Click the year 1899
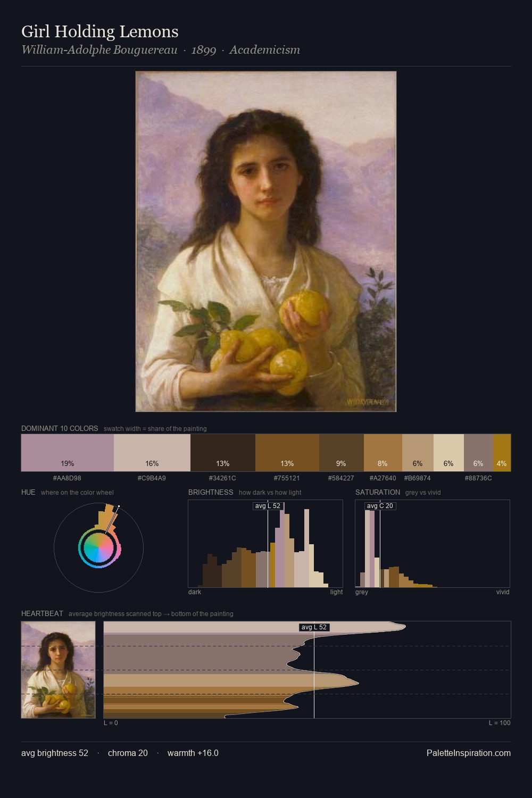Viewport: 532px width, 798px height. point(204,50)
